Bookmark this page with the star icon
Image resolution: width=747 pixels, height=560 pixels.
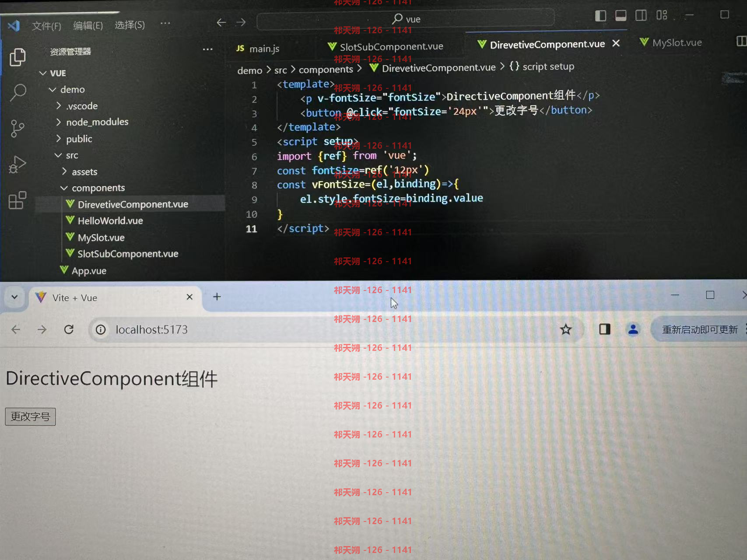coord(566,329)
